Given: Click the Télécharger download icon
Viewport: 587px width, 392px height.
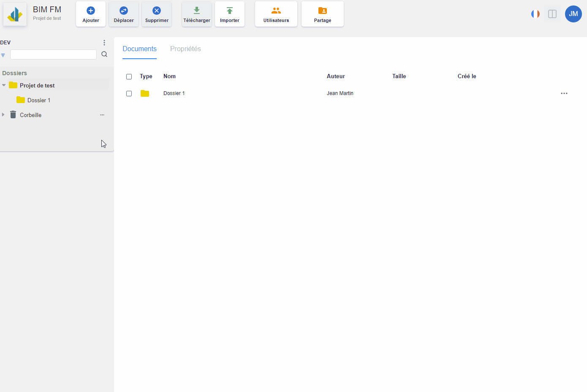Looking at the screenshot, I should click(197, 11).
